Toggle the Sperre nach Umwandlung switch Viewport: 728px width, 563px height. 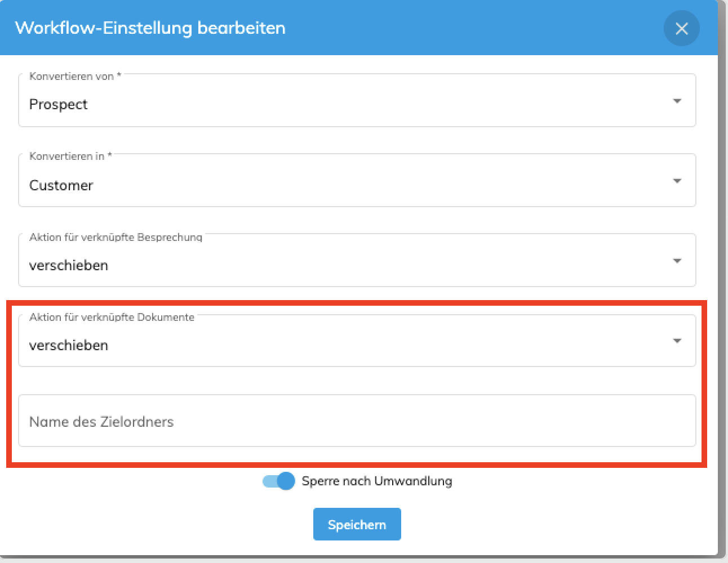[278, 481]
